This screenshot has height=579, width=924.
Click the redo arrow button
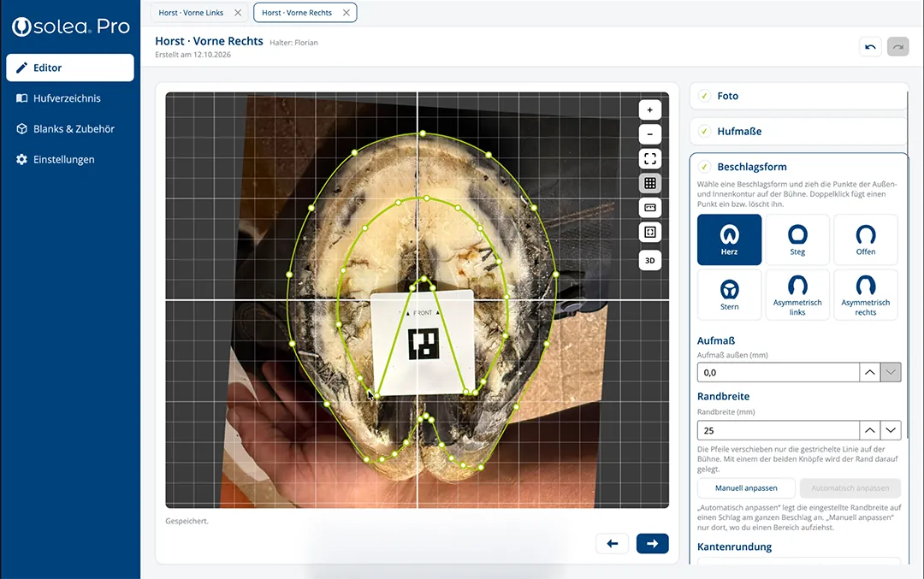coord(898,46)
